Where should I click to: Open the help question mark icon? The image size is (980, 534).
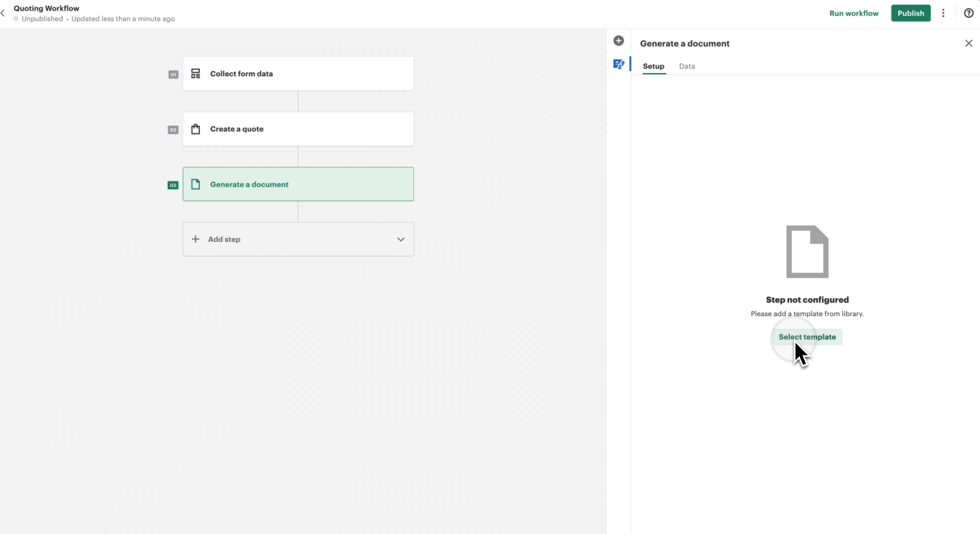pos(968,13)
